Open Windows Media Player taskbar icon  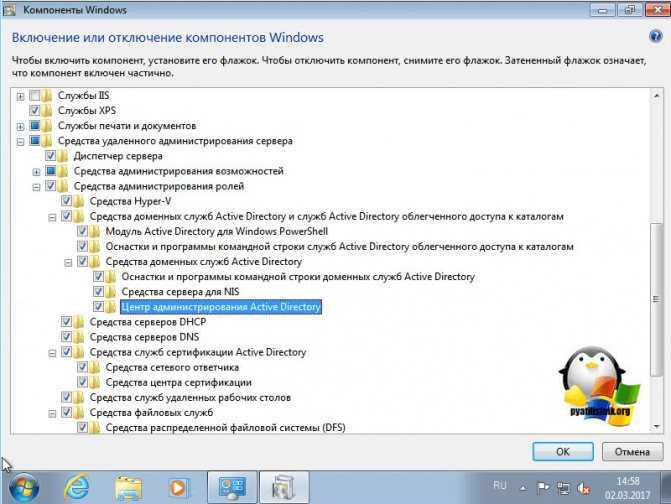point(177,488)
